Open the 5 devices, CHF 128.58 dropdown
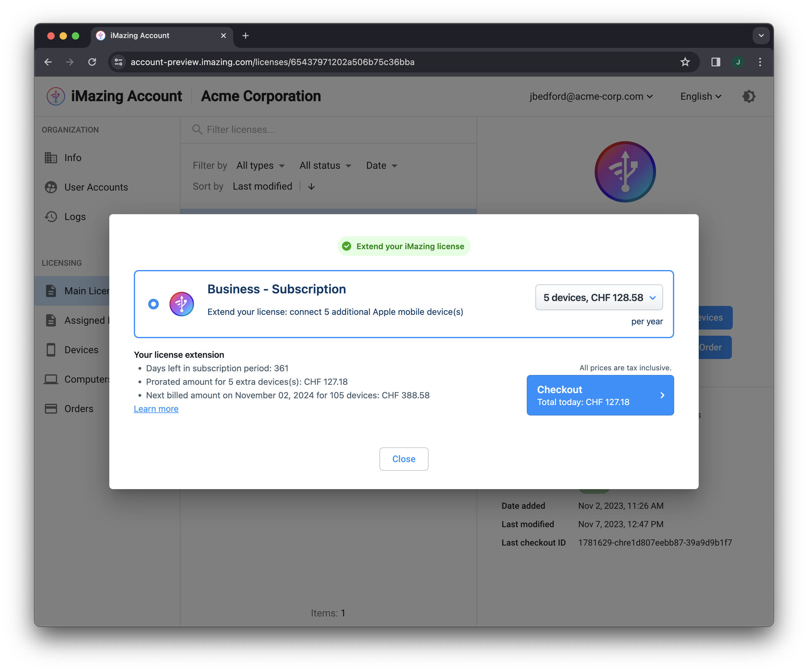 tap(599, 297)
